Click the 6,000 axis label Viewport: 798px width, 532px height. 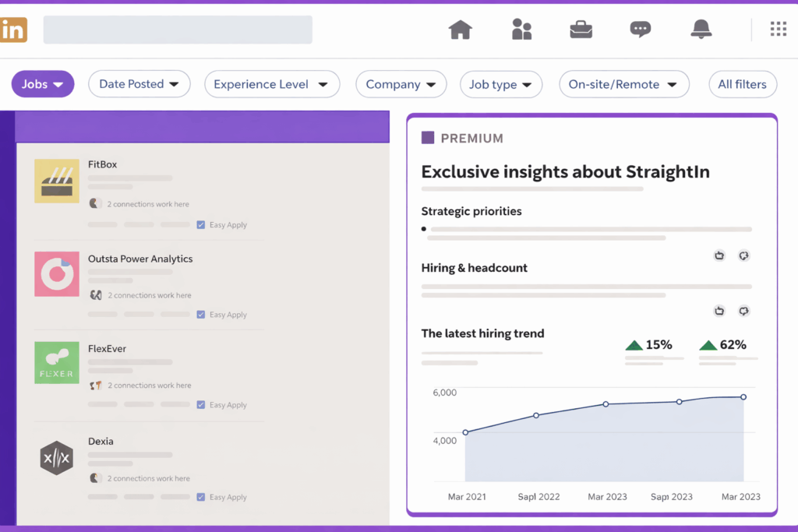[445, 392]
